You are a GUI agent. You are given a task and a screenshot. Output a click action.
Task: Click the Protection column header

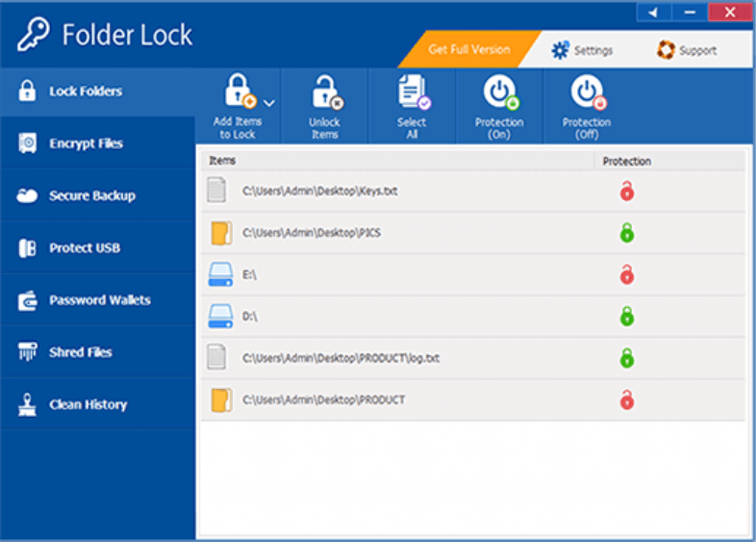(x=670, y=161)
